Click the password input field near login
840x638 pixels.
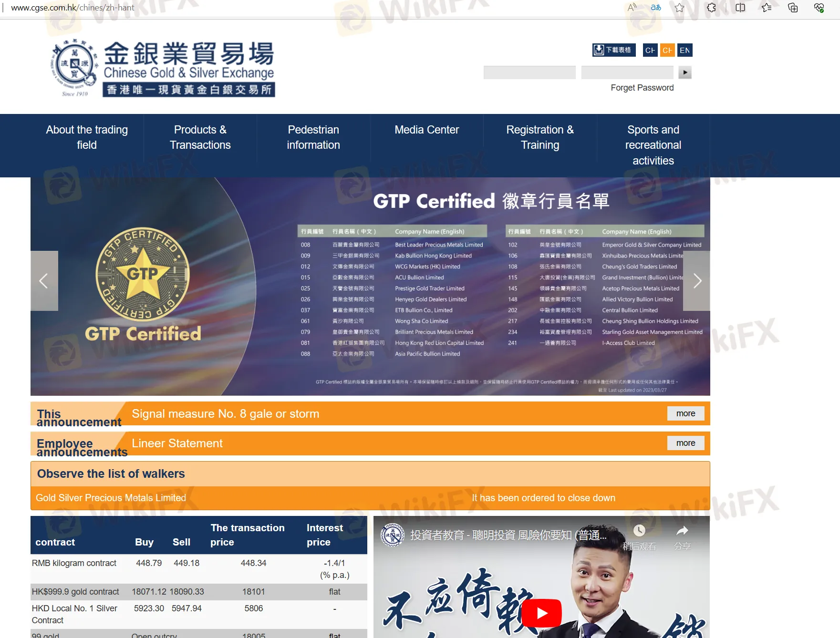tap(627, 72)
